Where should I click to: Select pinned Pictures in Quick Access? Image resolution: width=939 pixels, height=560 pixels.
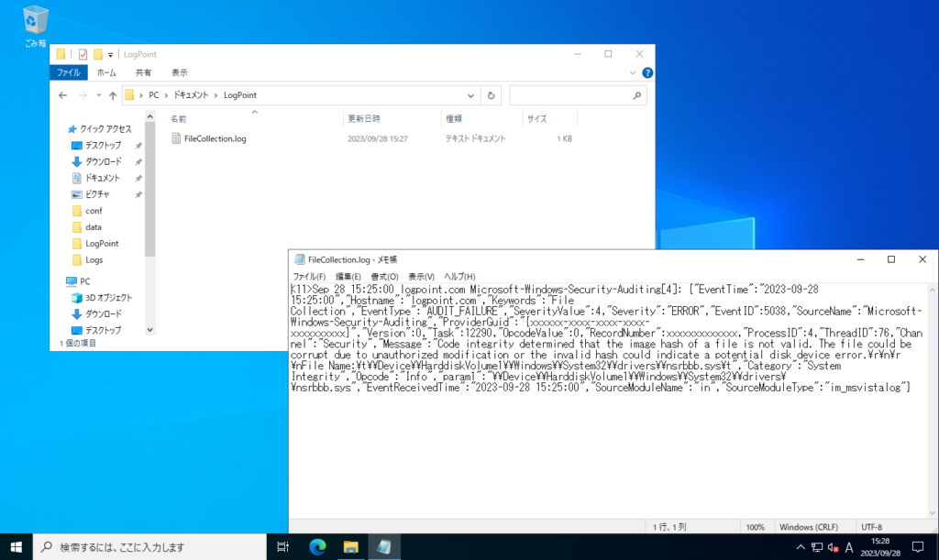[x=90, y=194]
